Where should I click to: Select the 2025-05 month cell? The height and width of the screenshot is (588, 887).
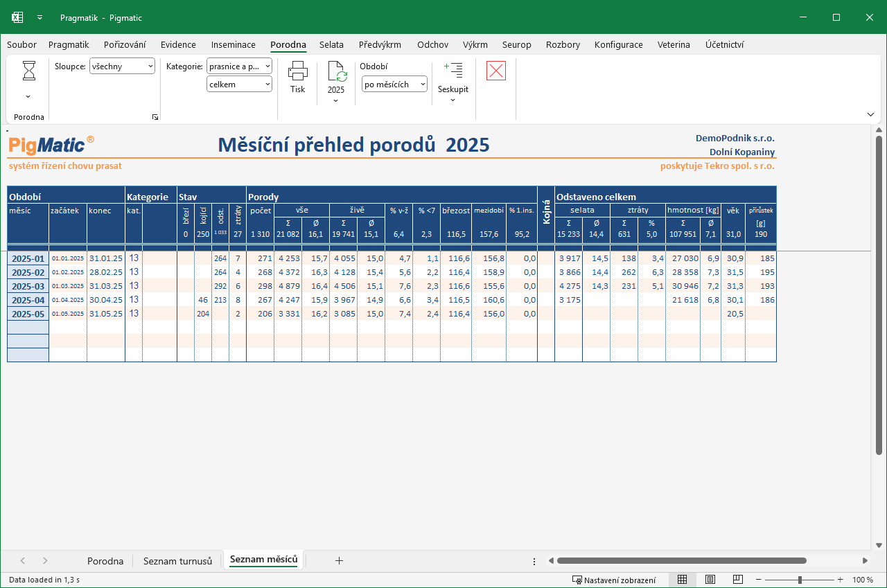(x=28, y=314)
